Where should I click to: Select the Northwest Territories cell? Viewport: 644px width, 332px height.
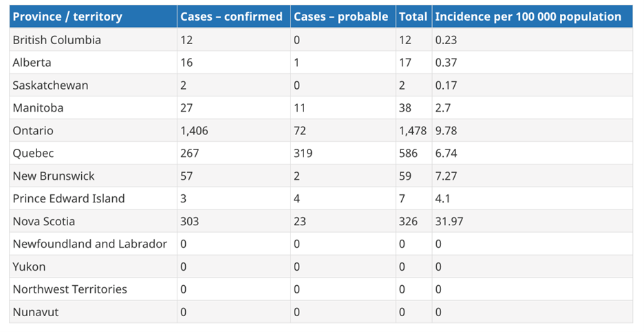69,289
